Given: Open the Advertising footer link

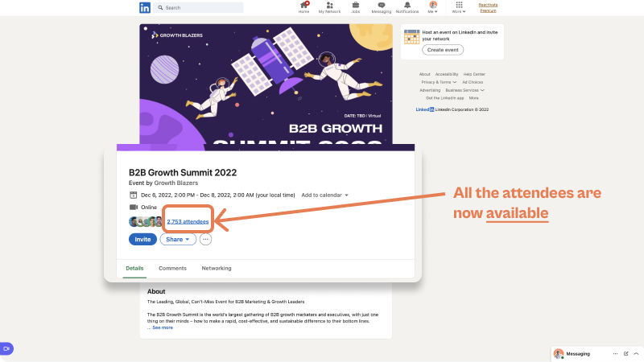Looking at the screenshot, I should point(430,90).
